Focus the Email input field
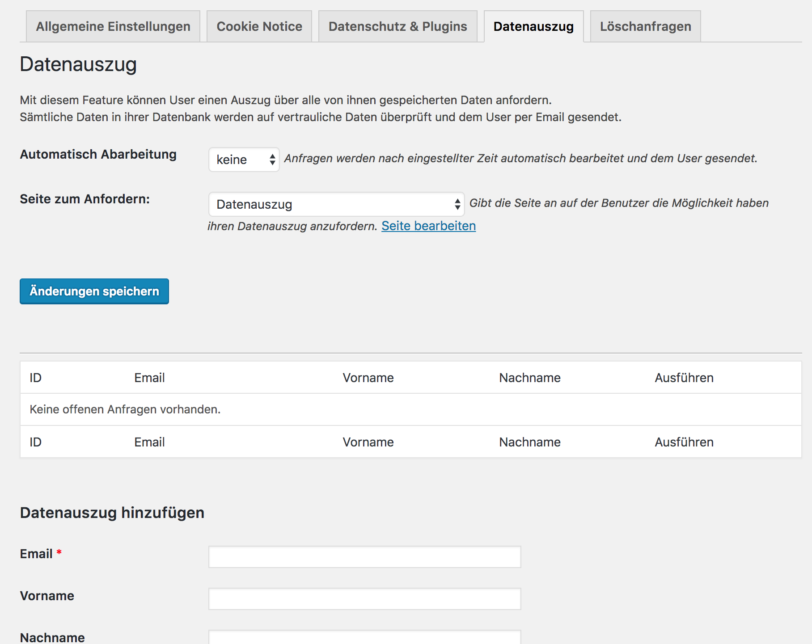The image size is (812, 644). point(364,557)
